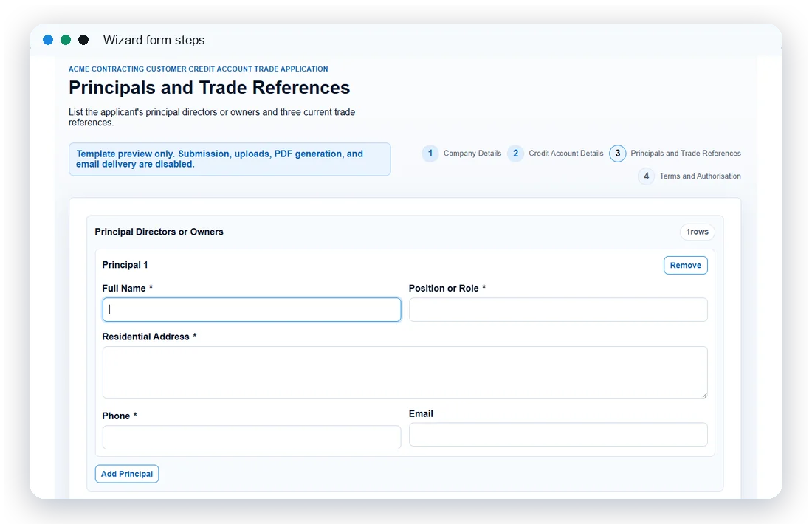The width and height of the screenshot is (812, 524).
Task: Add another principal with Add Principal
Action: pos(127,474)
